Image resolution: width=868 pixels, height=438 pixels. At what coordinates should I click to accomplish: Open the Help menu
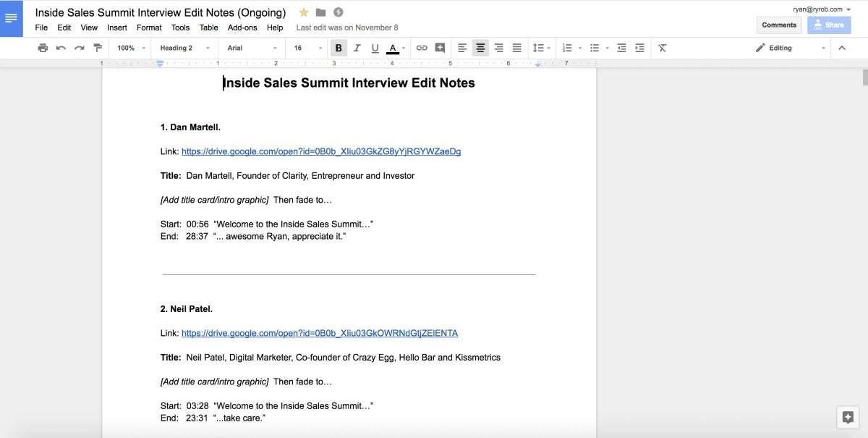click(x=275, y=28)
